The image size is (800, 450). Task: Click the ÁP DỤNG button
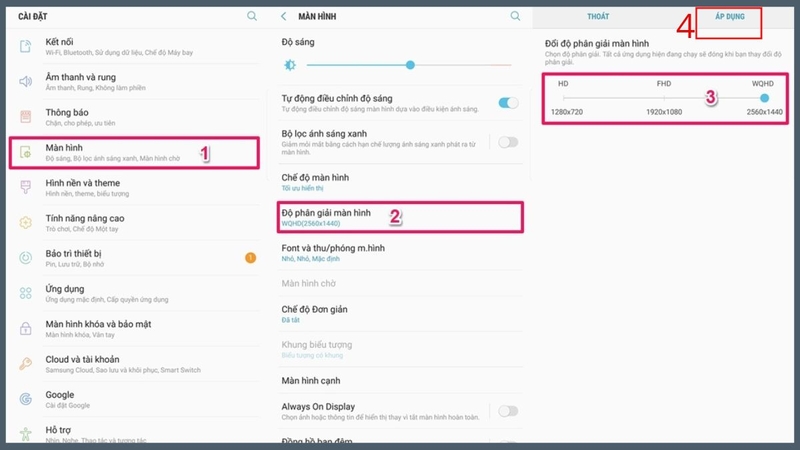pyautogui.click(x=730, y=16)
